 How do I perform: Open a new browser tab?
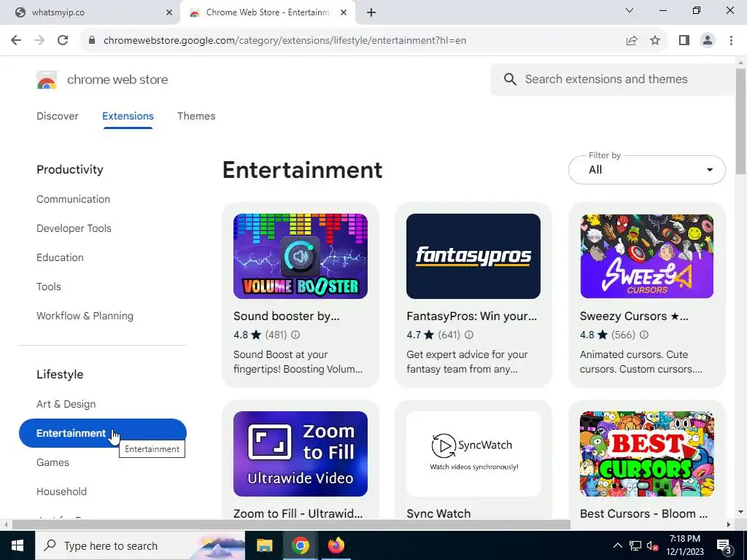pos(371,12)
